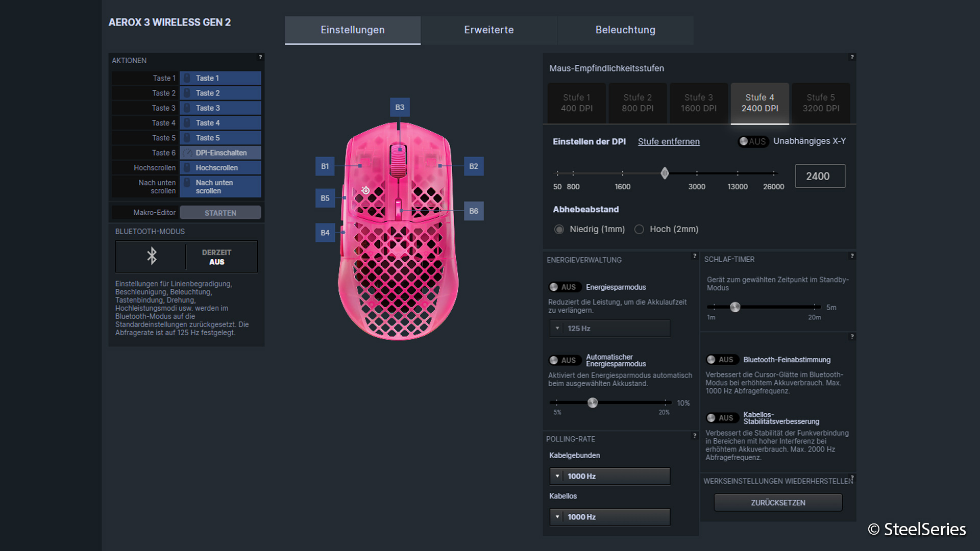The width and height of the screenshot is (980, 551).
Task: Open the Kabellos polling rate dropdown
Action: (x=609, y=517)
